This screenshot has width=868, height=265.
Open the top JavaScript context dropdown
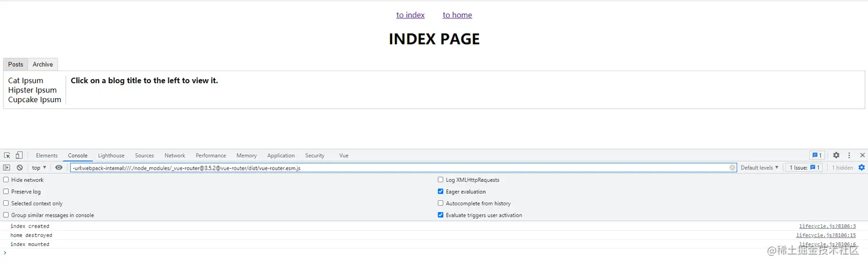39,167
